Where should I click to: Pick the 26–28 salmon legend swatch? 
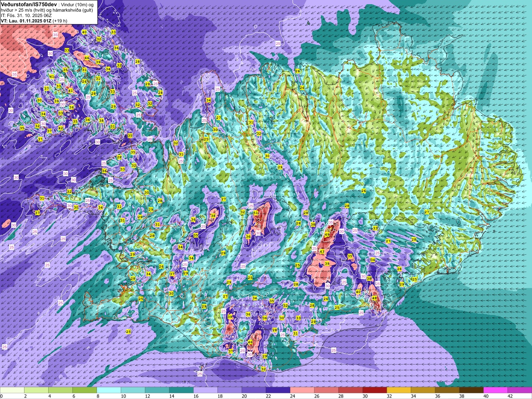[326, 390]
